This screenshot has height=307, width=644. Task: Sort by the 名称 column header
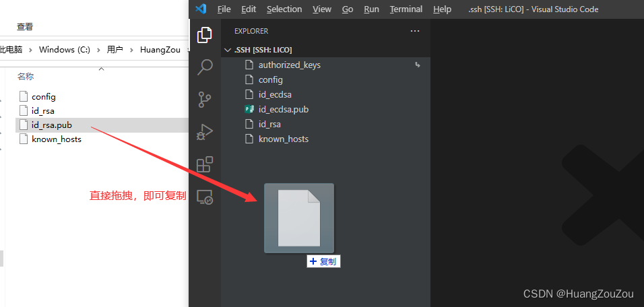26,76
